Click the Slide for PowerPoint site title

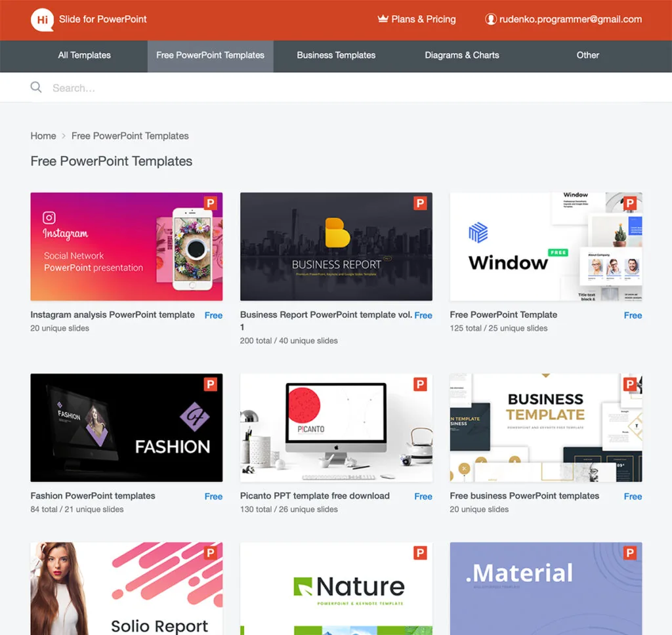coord(103,19)
